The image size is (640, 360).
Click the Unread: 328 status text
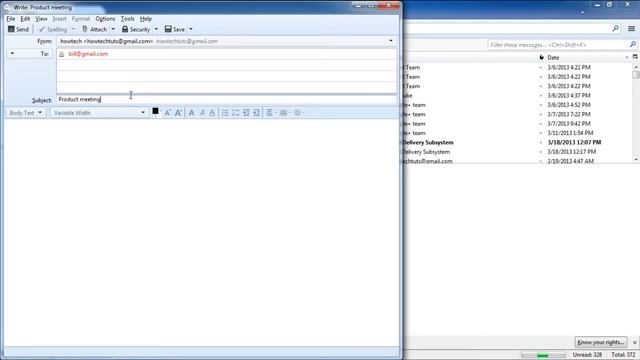(x=587, y=355)
